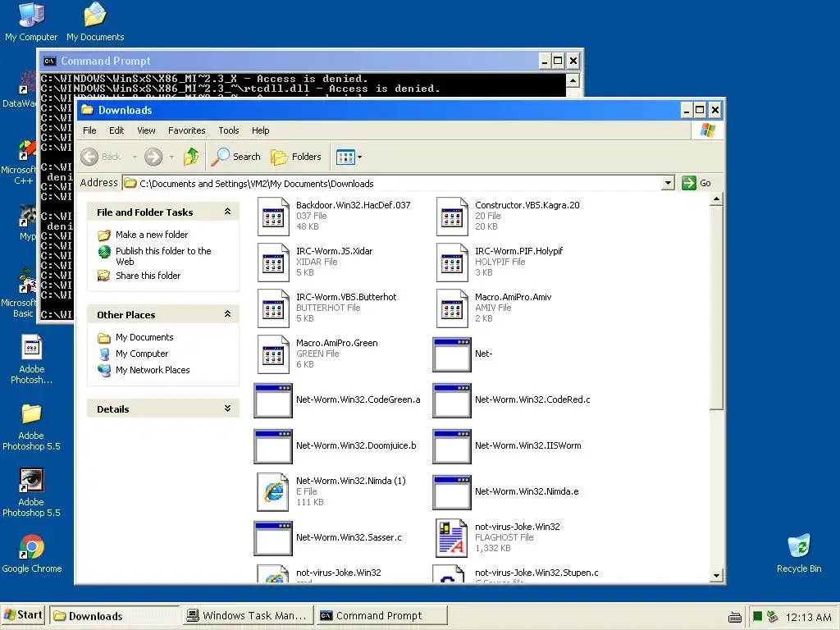Select the Net-Worm.Win32.Nimda (1) file icon
The image size is (840, 630).
pos(273,492)
